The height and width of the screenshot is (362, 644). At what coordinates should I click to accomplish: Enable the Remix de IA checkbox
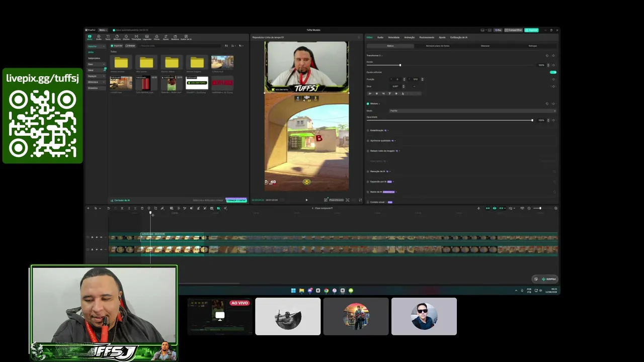coord(368,192)
